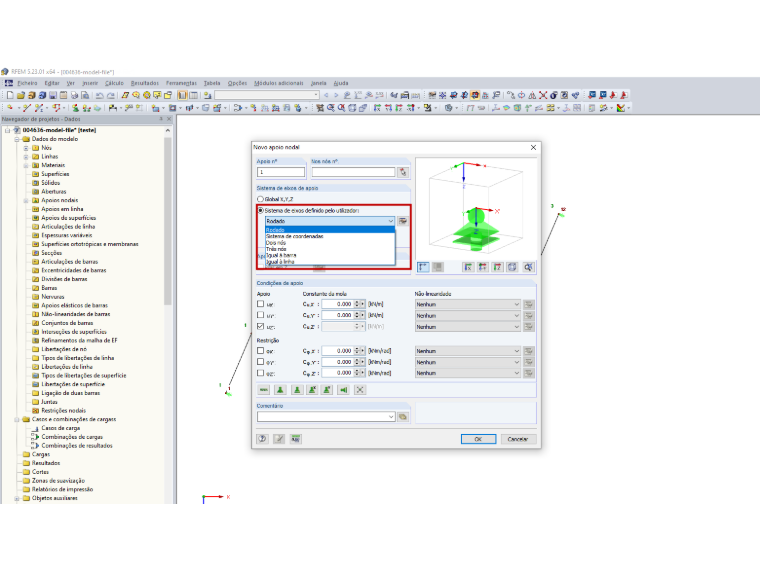The width and height of the screenshot is (760, 570).
Task: Click the Cancelar button
Action: coord(518,439)
